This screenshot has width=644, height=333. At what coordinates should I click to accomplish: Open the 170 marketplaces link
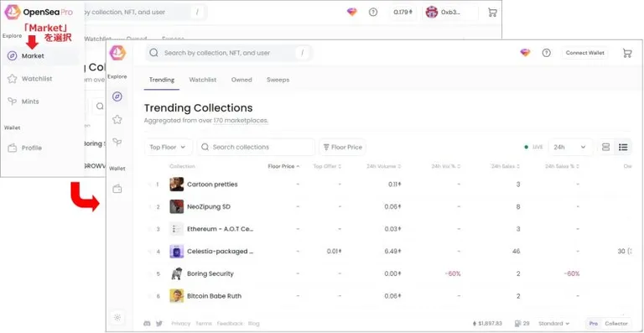241,121
